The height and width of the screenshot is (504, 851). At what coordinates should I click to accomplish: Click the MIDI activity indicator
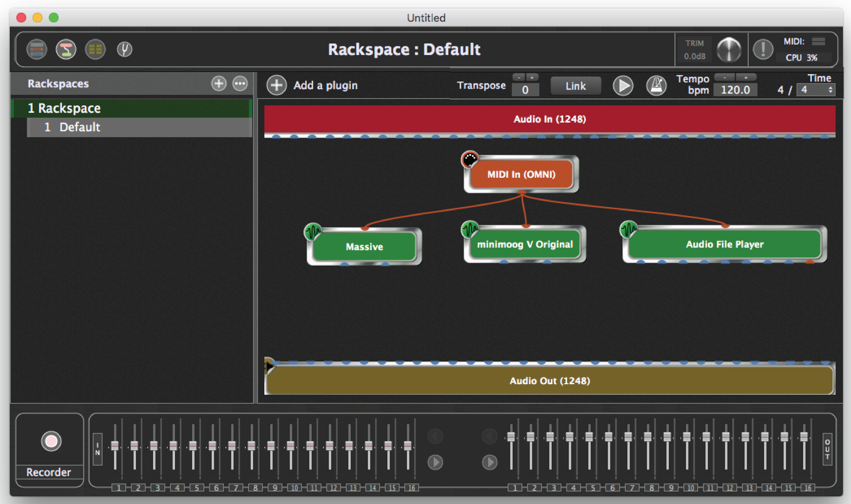[x=818, y=42]
